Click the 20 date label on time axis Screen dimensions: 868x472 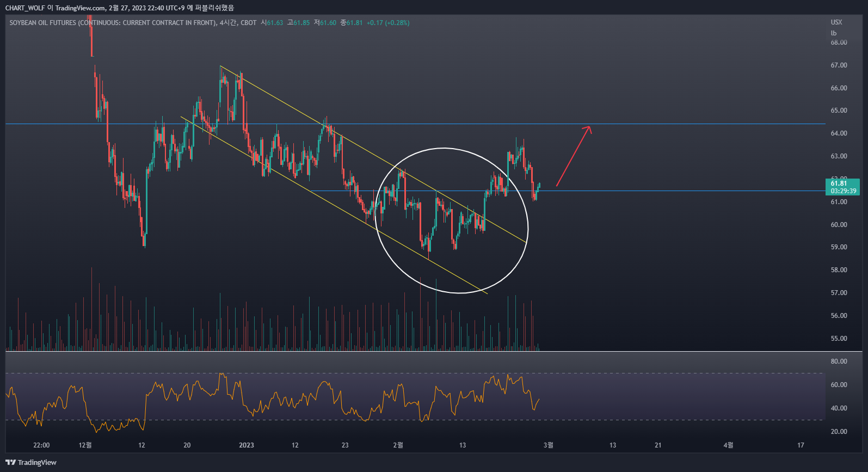(x=187, y=445)
